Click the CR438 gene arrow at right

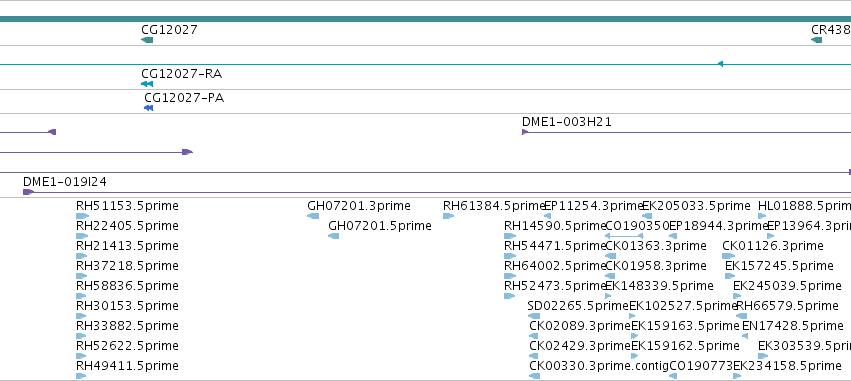pos(816,40)
